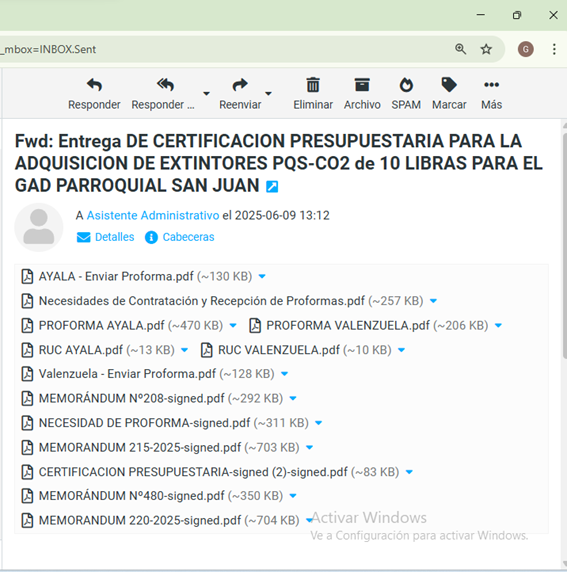View the Cabeceras headers link
The image size is (567, 572).
180,237
